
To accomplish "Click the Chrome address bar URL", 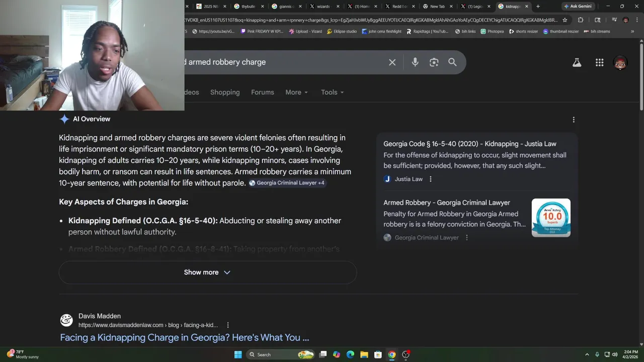I will coord(371,20).
